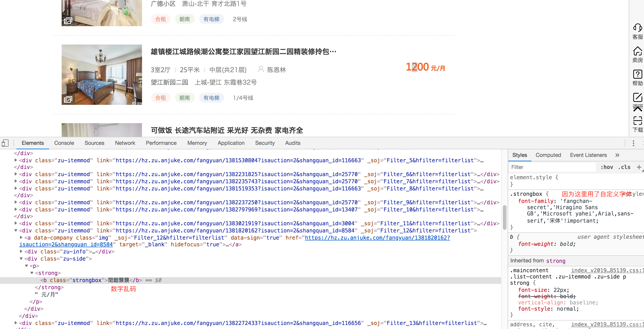Toggle the .cls class editor button
Screen dimensions: 644x329
coord(624,167)
